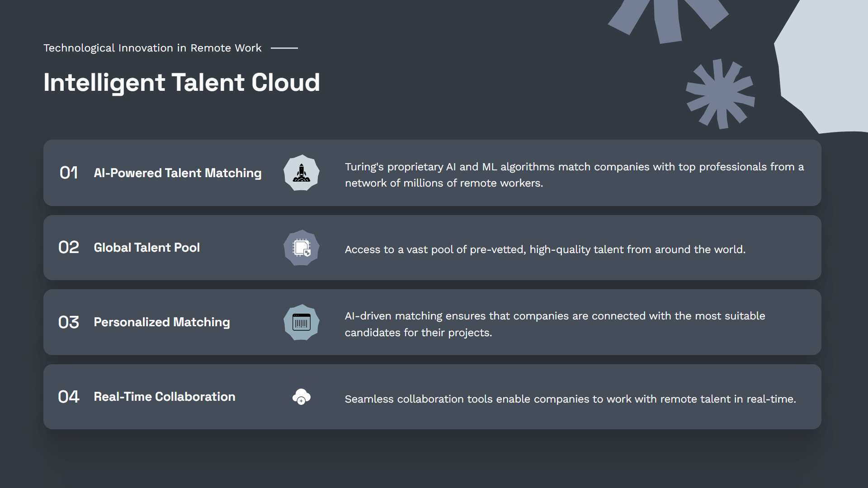Click the barcode window icon
This screenshot has height=488, width=868.
302,323
